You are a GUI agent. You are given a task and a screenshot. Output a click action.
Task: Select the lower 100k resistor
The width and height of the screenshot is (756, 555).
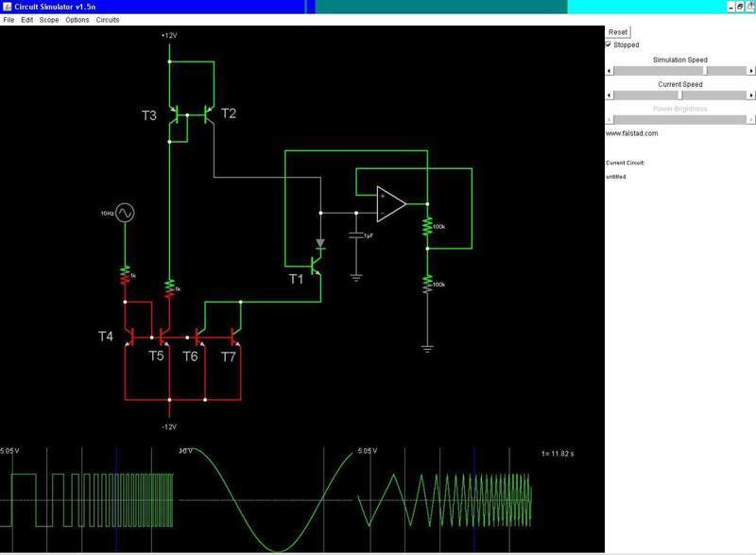(427, 285)
